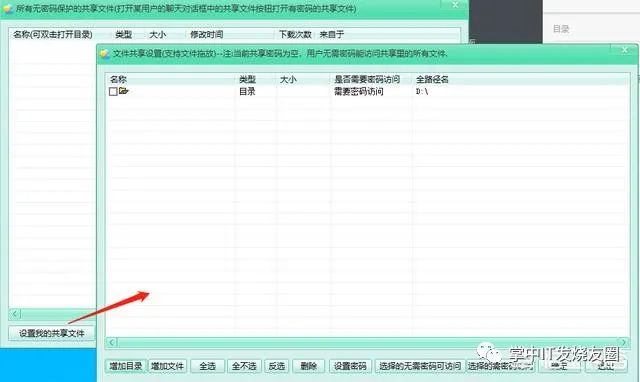Click 类型 column header in back window

point(124,34)
